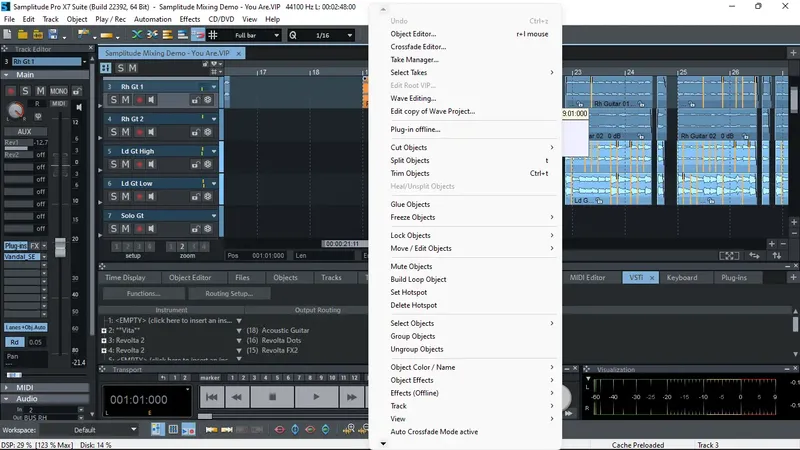Click the Rd automation button
The height and width of the screenshot is (450, 800).
tap(14, 342)
